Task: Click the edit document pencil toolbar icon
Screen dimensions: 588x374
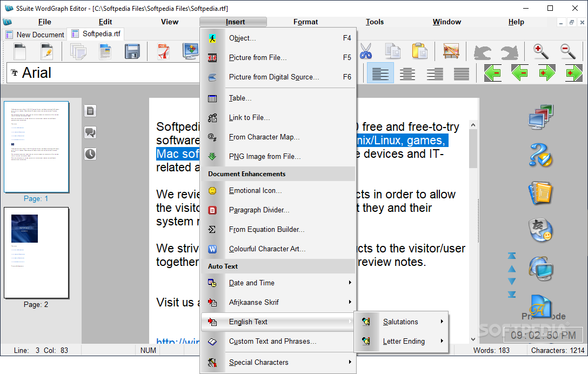Action: coord(47,51)
